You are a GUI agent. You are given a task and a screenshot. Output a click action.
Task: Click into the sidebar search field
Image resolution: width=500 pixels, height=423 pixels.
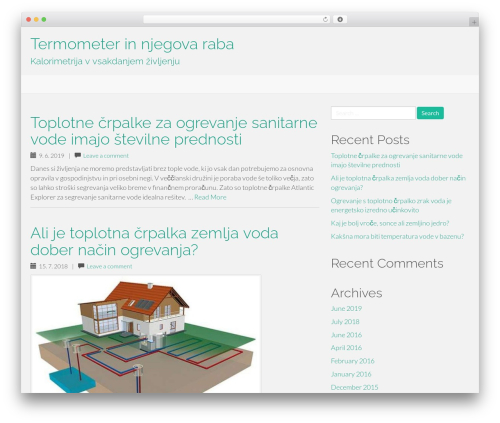(x=373, y=113)
